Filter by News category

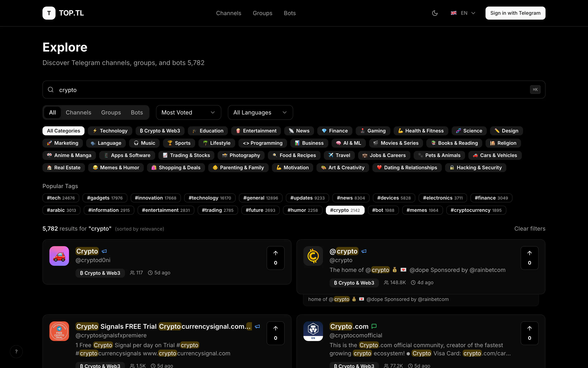pyautogui.click(x=299, y=131)
